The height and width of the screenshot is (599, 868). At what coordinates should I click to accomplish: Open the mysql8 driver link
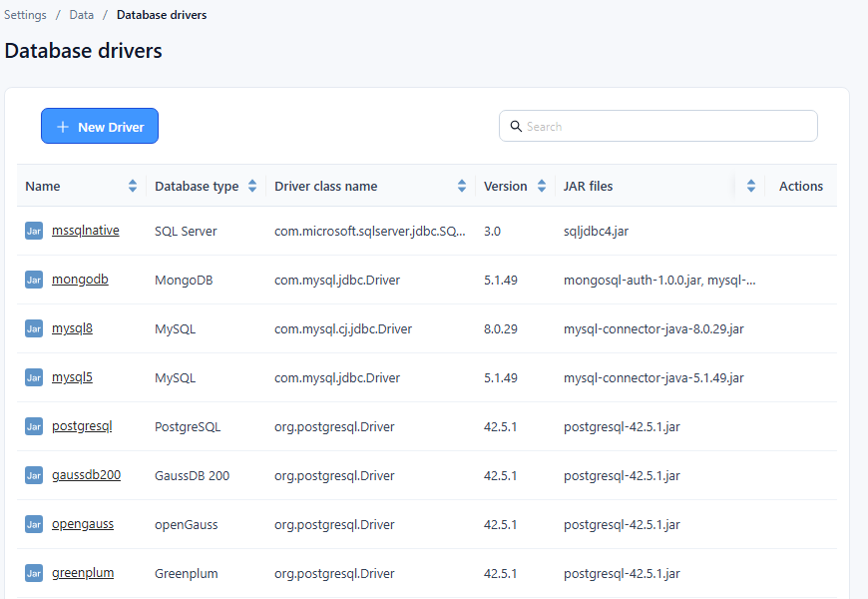(x=72, y=328)
